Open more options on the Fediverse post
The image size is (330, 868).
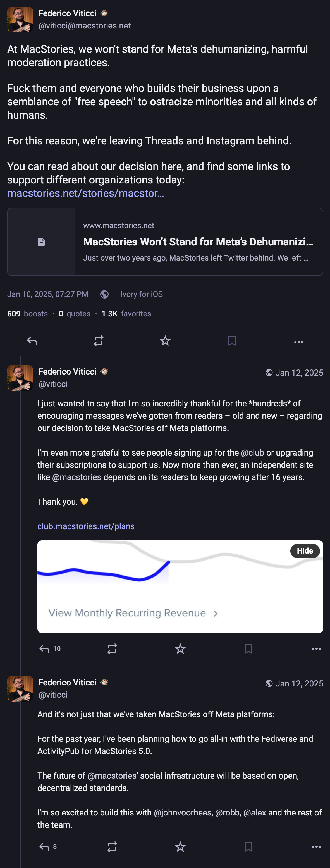point(316,847)
